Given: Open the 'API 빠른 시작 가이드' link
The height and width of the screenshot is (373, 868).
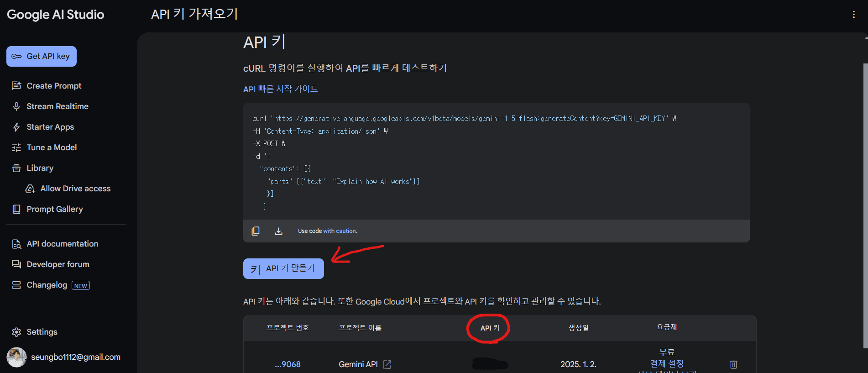Looking at the screenshot, I should [x=280, y=89].
